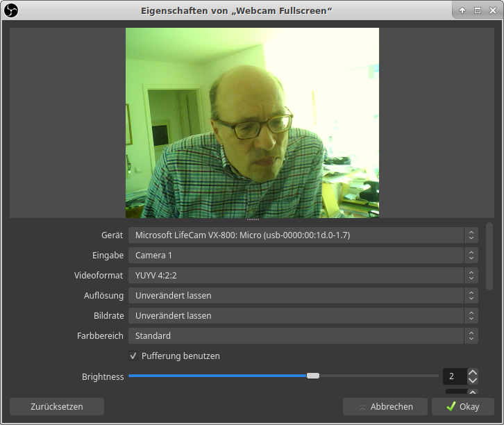504x425 pixels.
Task: Open the Eingabe Camera 1 dropdown
Action: pyautogui.click(x=303, y=256)
